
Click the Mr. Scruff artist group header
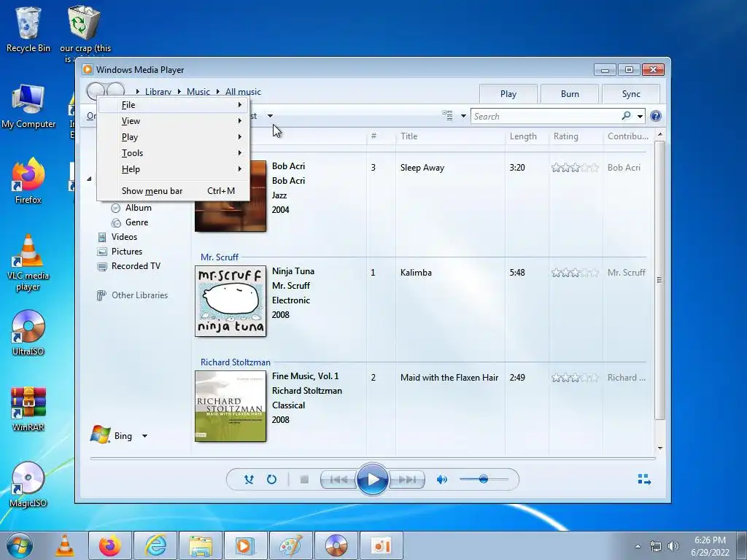point(219,257)
